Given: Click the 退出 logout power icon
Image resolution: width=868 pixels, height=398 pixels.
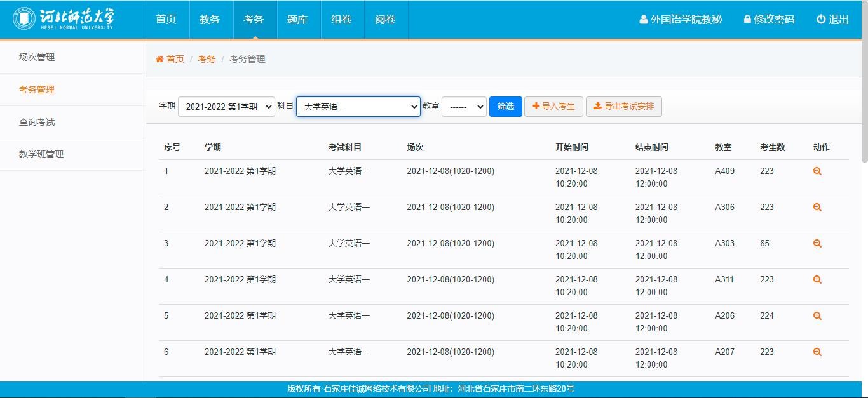Looking at the screenshot, I should [820, 19].
